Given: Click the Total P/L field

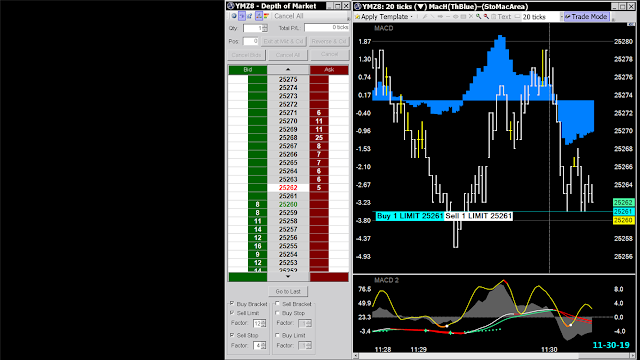Looking at the screenshot, I should click(x=327, y=27).
